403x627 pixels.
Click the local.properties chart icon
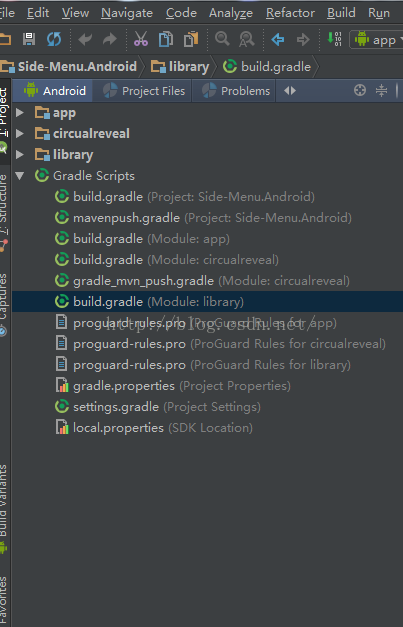[x=62, y=427]
